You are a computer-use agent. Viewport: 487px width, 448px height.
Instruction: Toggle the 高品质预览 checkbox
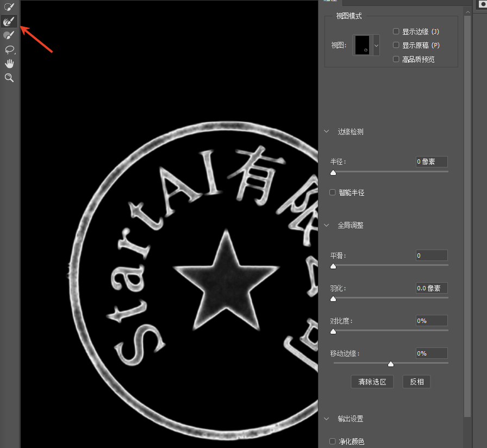(396, 59)
